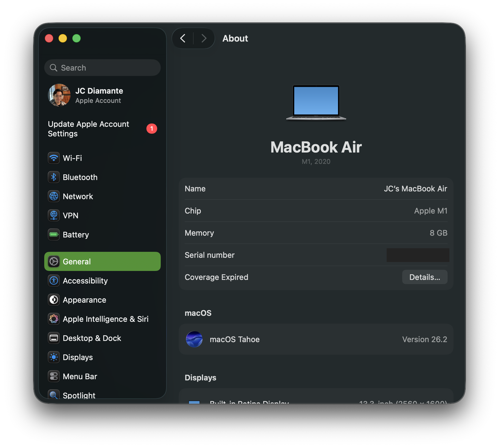
Task: Go back with the left chevron
Action: 183,38
